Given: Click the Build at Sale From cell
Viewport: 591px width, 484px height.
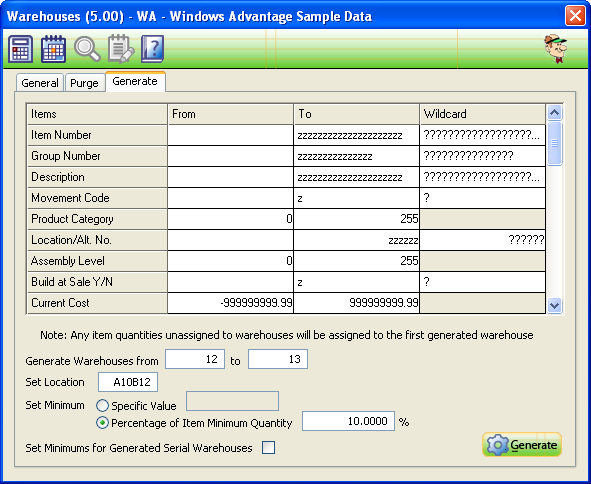Looking at the screenshot, I should click(x=230, y=282).
